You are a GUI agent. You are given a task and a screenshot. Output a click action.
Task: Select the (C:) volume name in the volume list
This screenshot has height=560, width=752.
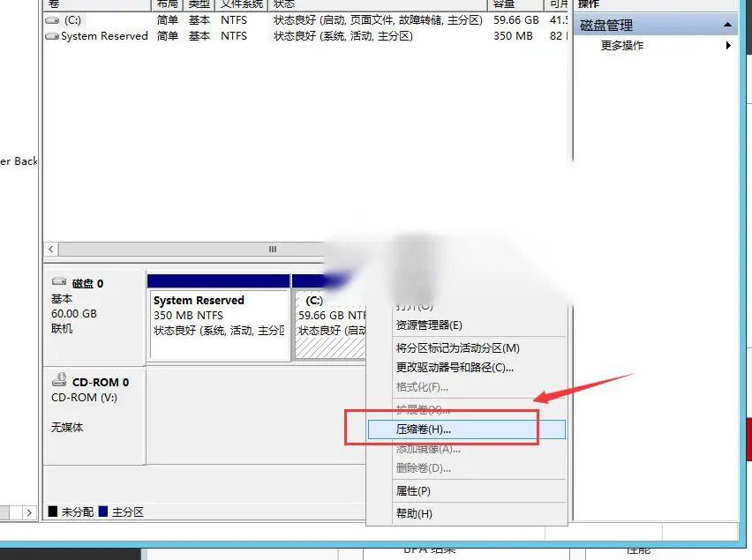73,20
